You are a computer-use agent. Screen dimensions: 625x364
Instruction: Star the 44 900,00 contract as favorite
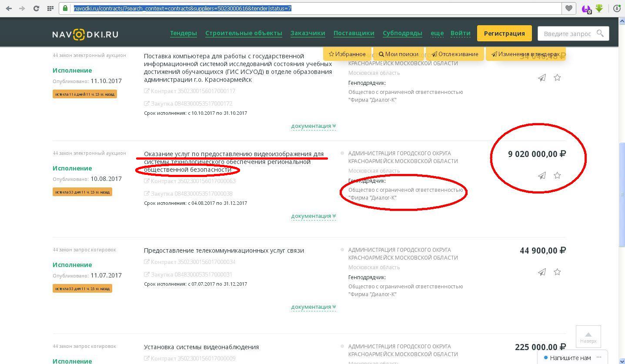[x=557, y=272]
